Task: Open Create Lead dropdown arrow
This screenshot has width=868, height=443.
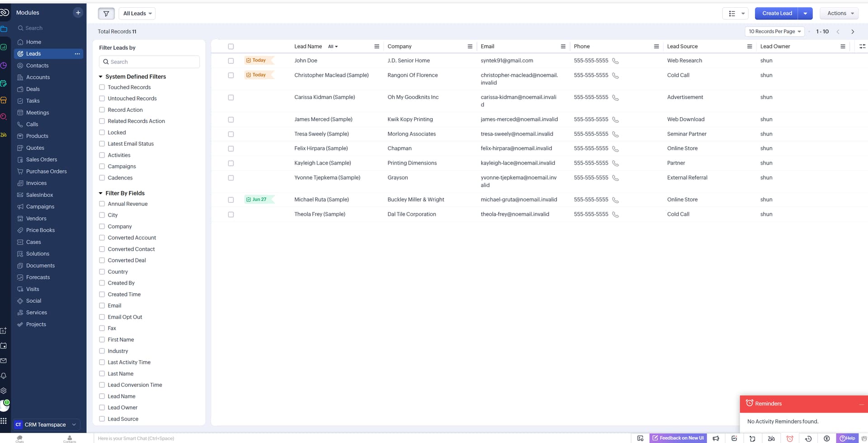Action: (x=805, y=14)
